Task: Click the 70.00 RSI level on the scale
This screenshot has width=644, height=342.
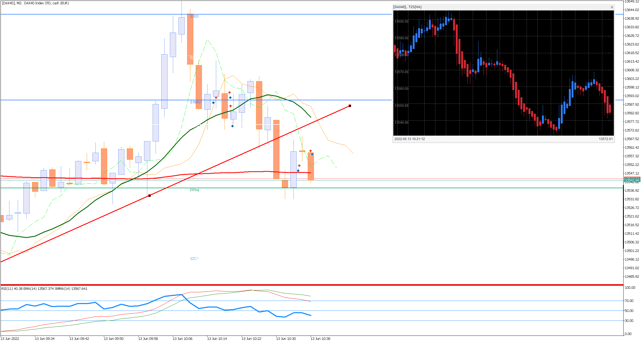Action: pos(629,301)
